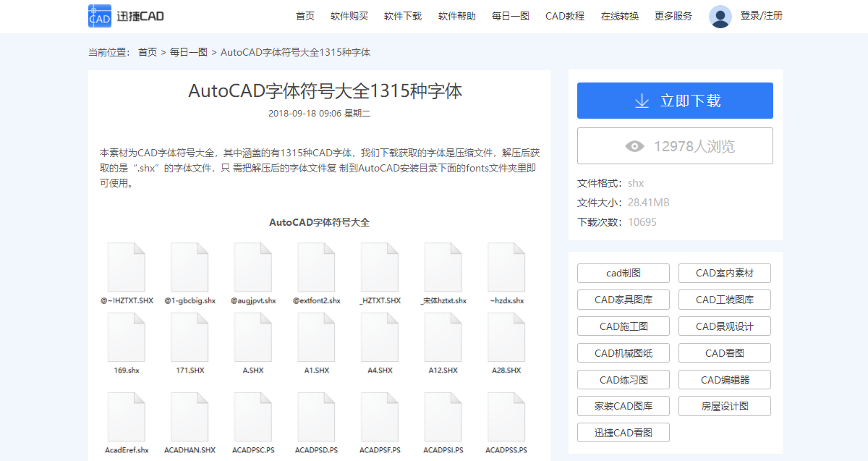Click the _宋体hztxt.shx file icon
868x461 pixels.
(443, 267)
